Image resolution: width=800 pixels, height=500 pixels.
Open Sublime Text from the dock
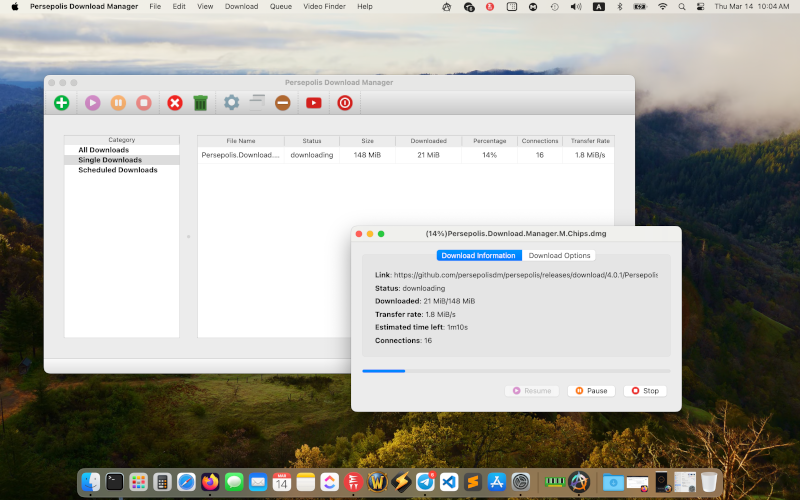click(x=473, y=482)
